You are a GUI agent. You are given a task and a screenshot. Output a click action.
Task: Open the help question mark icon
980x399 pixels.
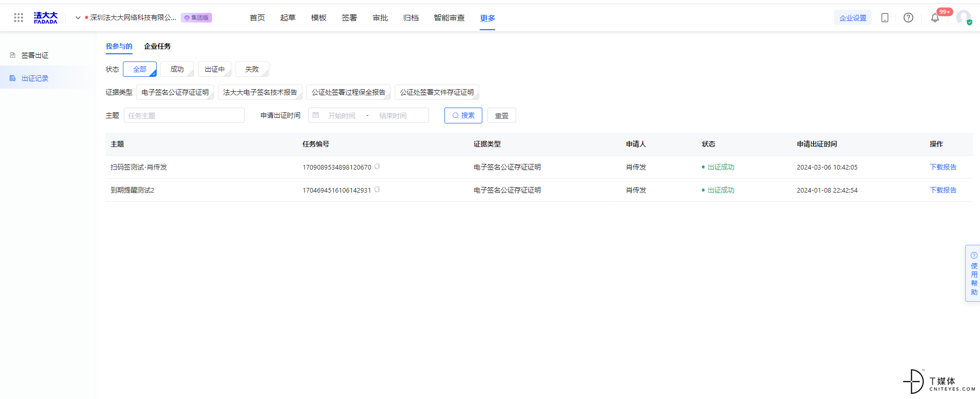coord(908,18)
